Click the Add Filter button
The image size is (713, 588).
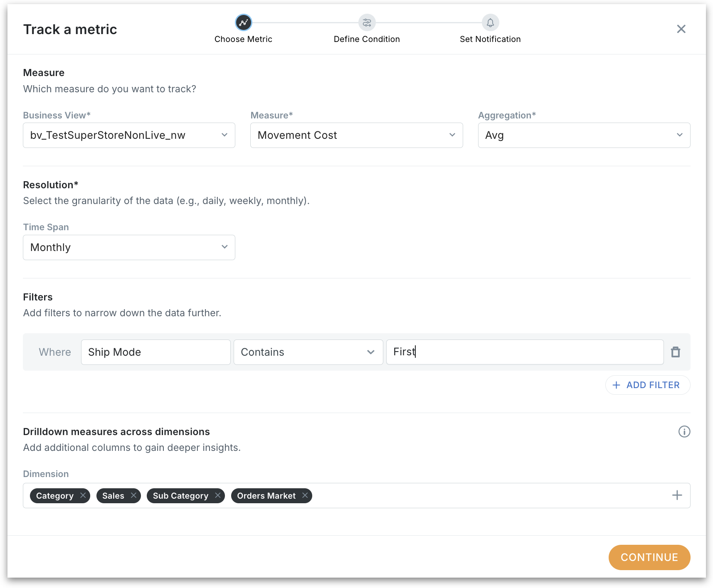[647, 385]
